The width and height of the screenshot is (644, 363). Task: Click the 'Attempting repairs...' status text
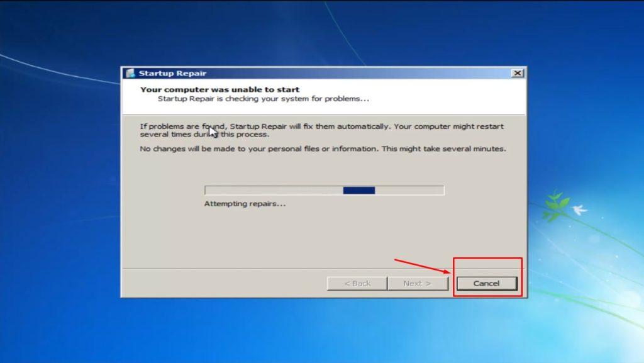(x=245, y=204)
